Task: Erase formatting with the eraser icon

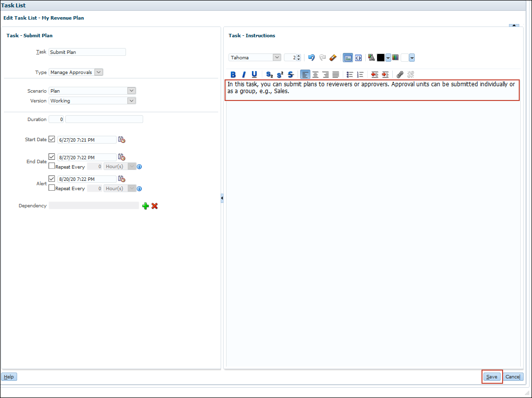Action: click(333, 57)
